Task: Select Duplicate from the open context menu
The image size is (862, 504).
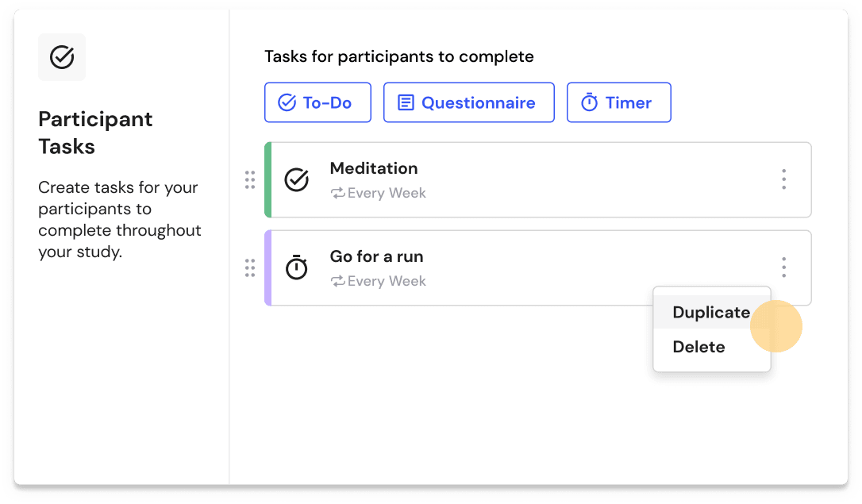Action: tap(712, 312)
